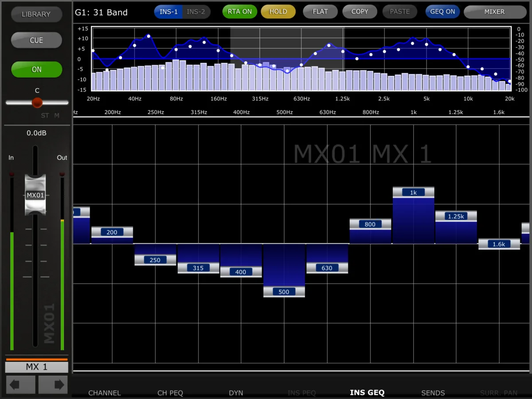The height and width of the screenshot is (399, 532).
Task: Click the 10k label under overview graph
Action: [468, 98]
